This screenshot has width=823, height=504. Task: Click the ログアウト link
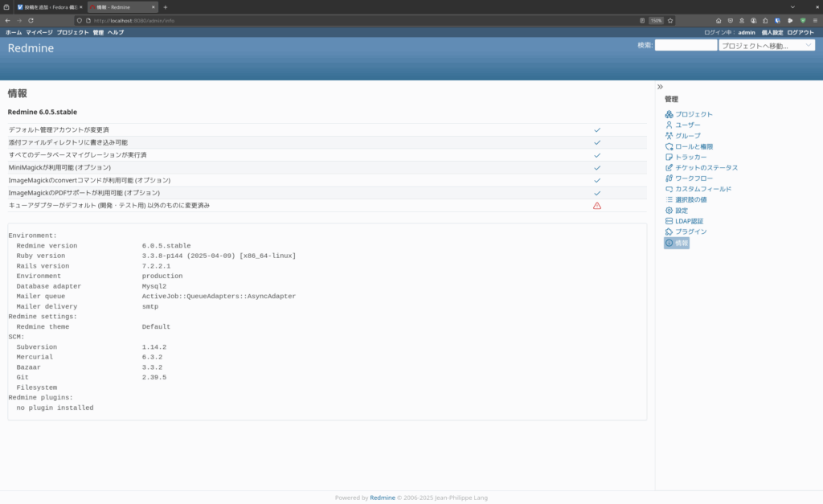click(800, 32)
